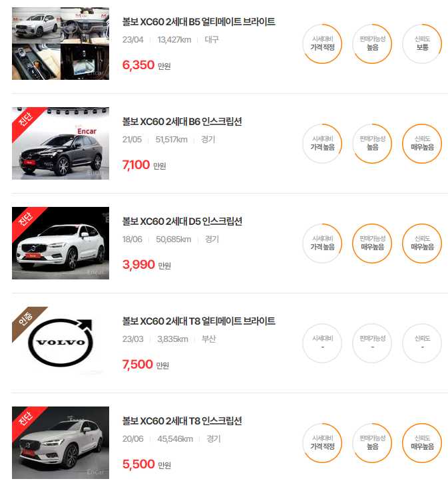Image resolution: width=448 pixels, height=487 pixels.
Task: Click the empty 시세대비 gauge of the 7,500만원 listing
Action: click(322, 343)
